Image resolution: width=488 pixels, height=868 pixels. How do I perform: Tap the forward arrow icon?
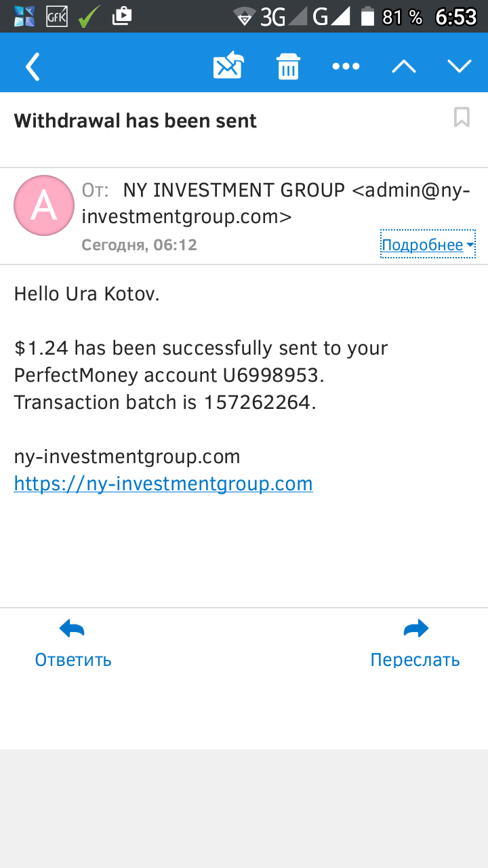(415, 630)
